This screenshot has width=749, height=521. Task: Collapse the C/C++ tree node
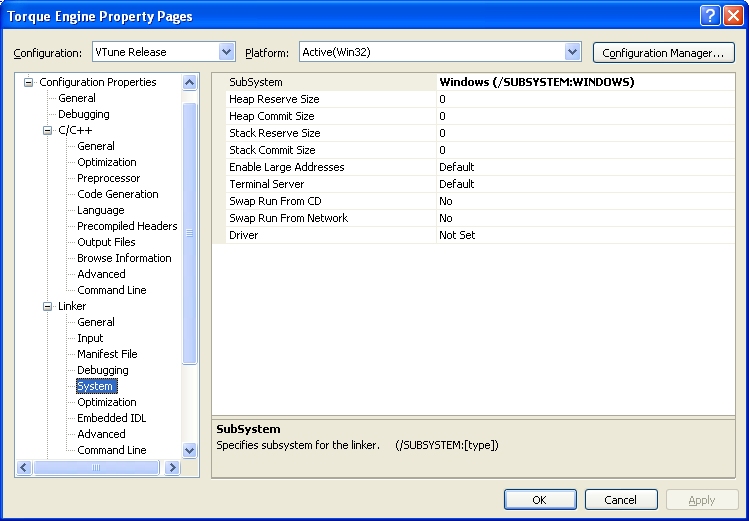(47, 130)
